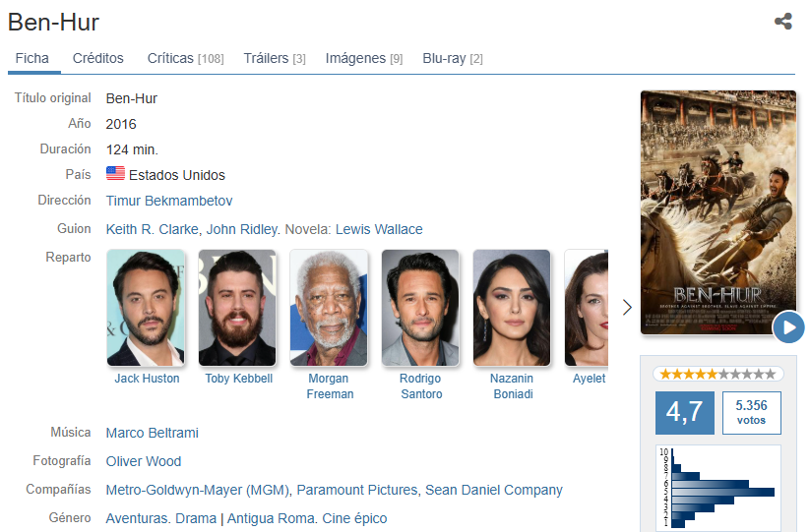The width and height of the screenshot is (810, 532).
Task: Click Paramount Pictures link
Action: 357,490
